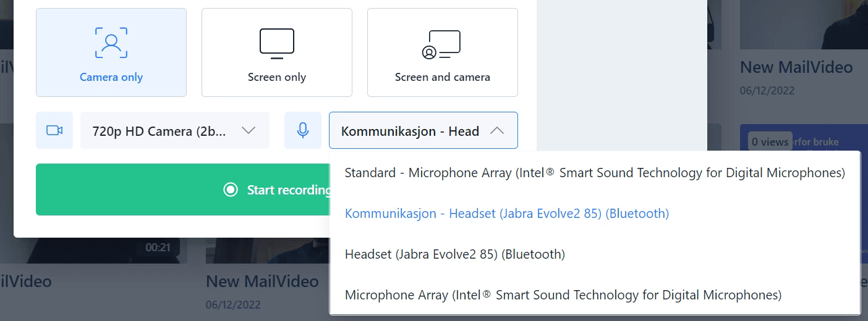Choose Screen and camera recording mode

(443, 52)
